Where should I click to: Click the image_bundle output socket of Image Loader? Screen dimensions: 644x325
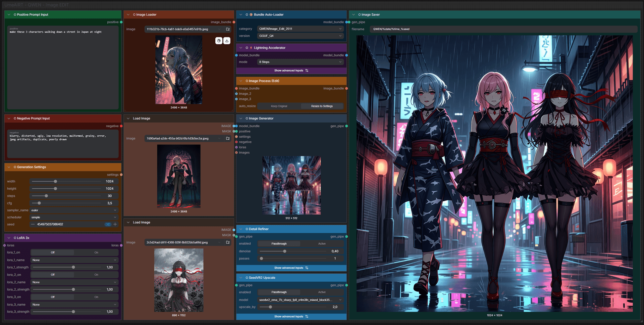point(234,22)
